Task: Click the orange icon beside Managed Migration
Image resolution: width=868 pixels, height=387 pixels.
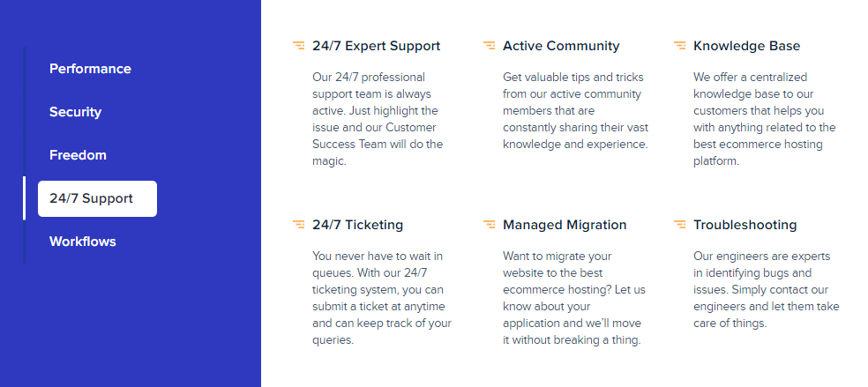Action: coord(489,225)
